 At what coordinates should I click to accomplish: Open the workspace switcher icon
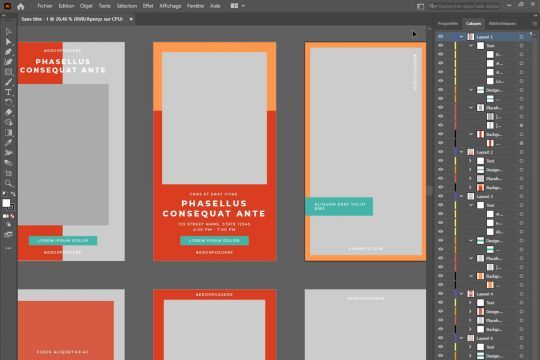[420, 7]
